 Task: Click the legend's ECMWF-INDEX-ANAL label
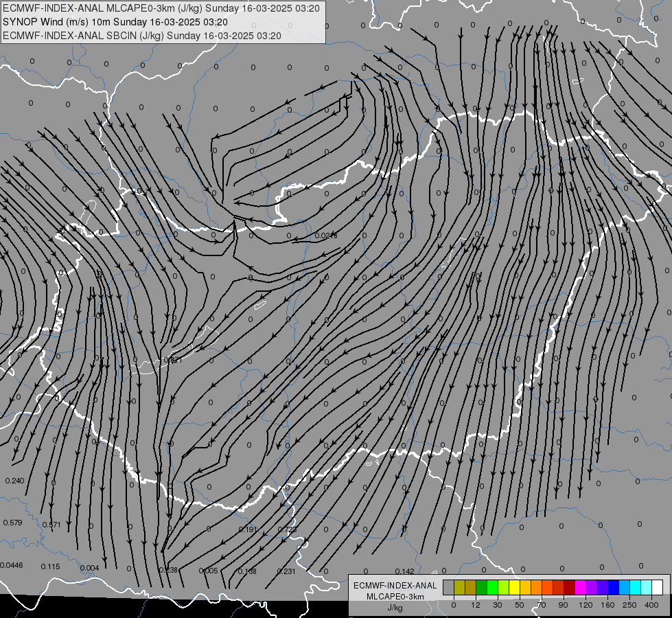tap(395, 586)
